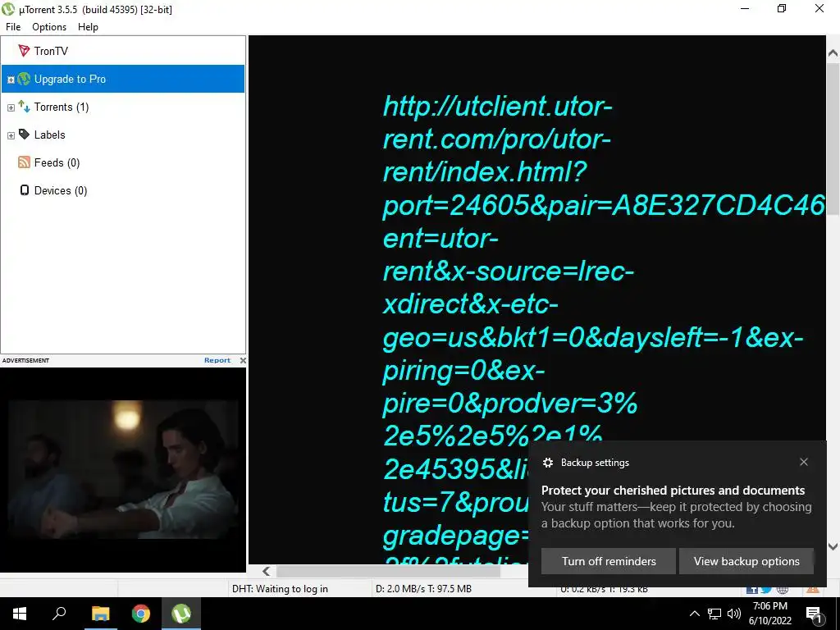Click the RSS Feeds icon
840x630 pixels.
(24, 162)
